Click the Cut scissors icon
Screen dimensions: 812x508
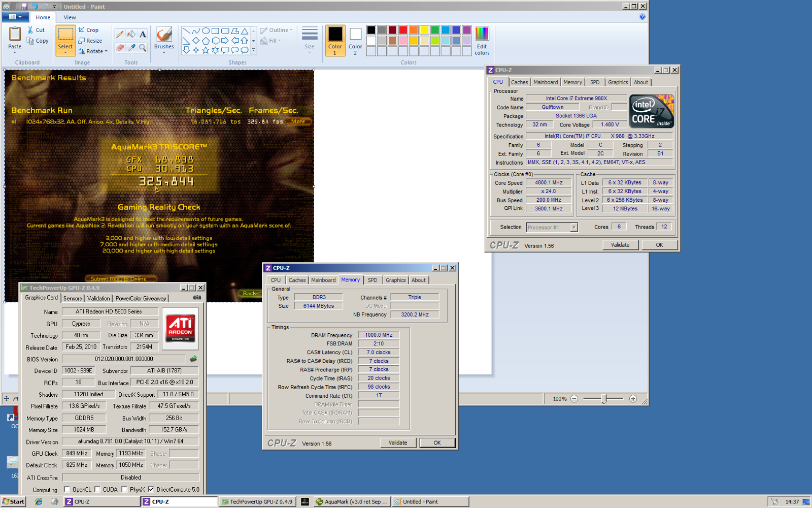click(30, 30)
